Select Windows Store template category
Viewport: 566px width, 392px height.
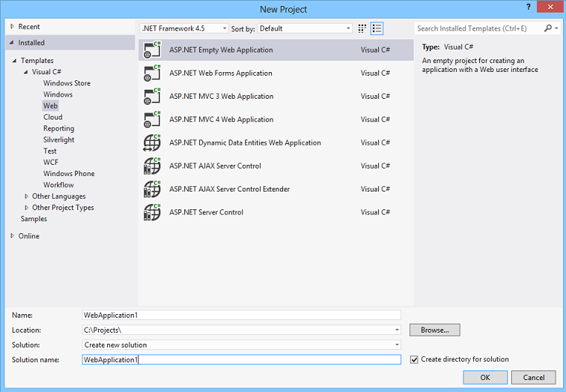(67, 83)
